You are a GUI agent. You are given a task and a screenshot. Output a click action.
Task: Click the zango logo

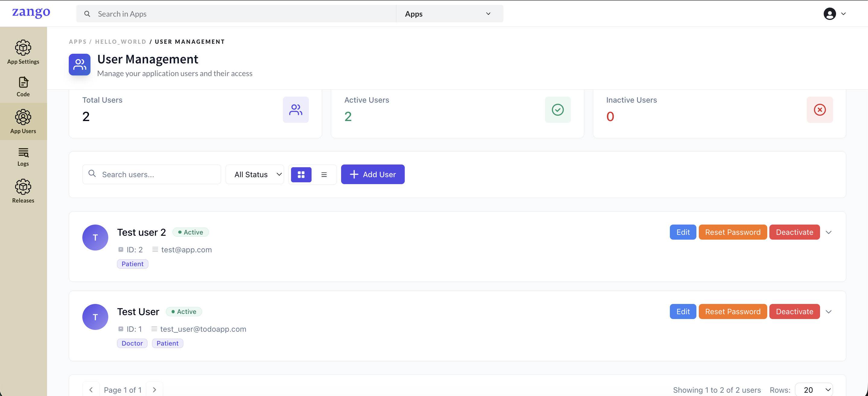[31, 12]
